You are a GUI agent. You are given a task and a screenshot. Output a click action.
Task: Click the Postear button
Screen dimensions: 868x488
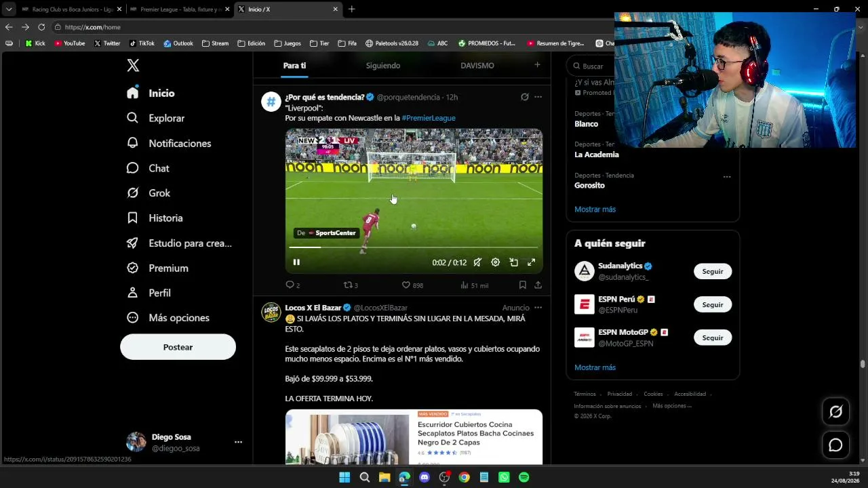[178, 347]
